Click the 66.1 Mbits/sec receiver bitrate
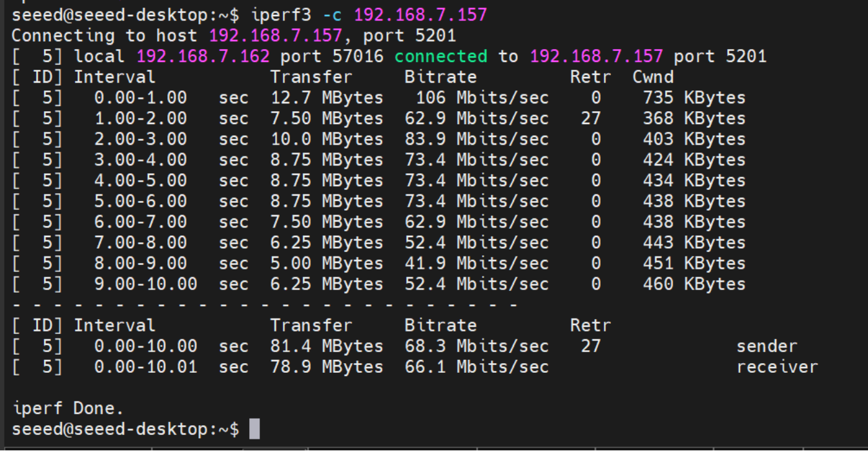Screen dimensions: 868x451 (x=476, y=367)
